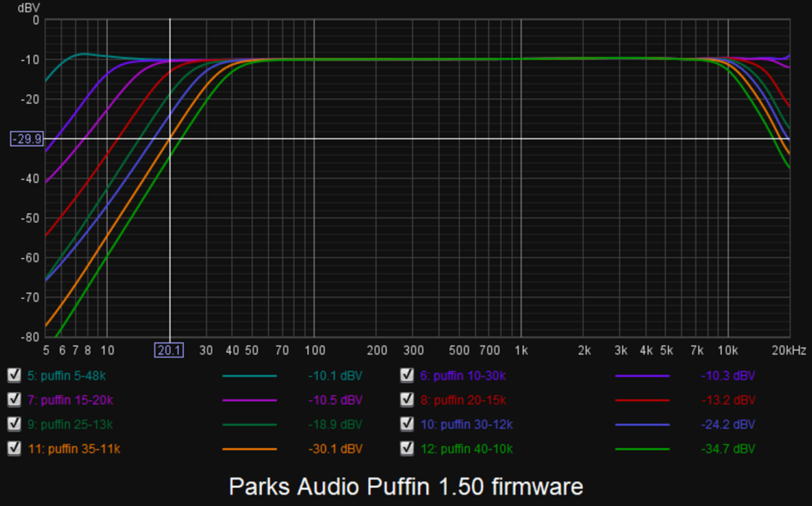Disable the puffin 20-15k trace checkbox

[x=407, y=399]
